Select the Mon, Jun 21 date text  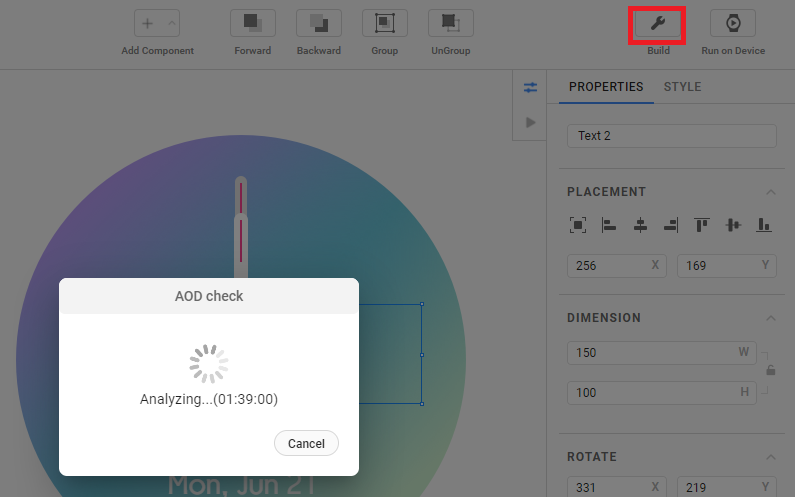pyautogui.click(x=241, y=486)
